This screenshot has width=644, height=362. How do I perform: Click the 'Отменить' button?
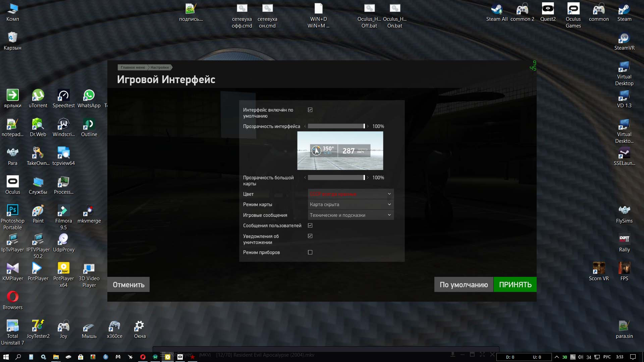click(x=128, y=285)
